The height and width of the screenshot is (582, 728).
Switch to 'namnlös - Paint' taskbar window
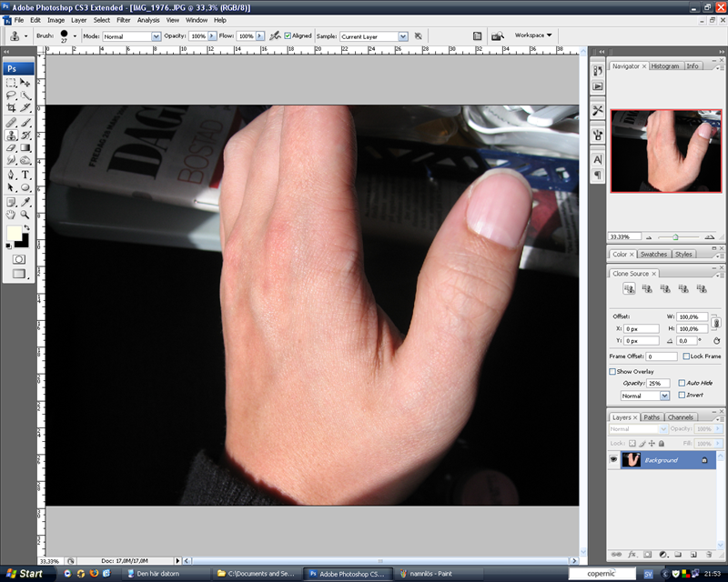[x=439, y=574]
